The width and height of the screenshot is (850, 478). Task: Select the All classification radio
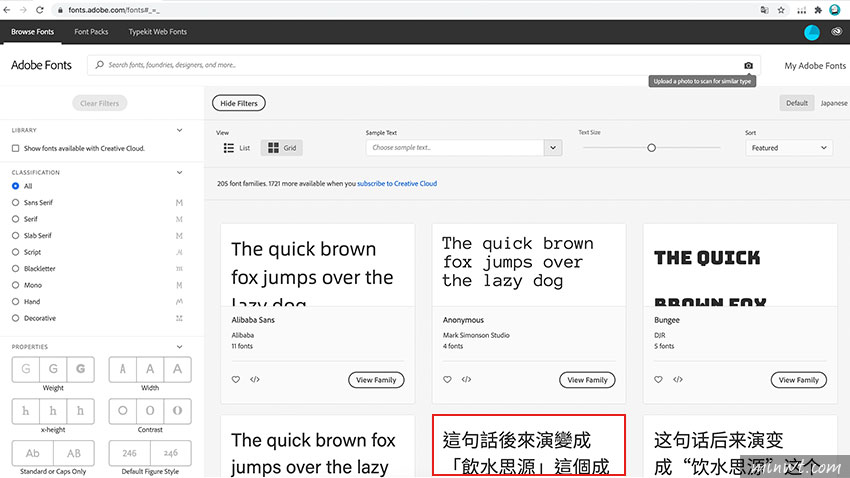point(15,186)
